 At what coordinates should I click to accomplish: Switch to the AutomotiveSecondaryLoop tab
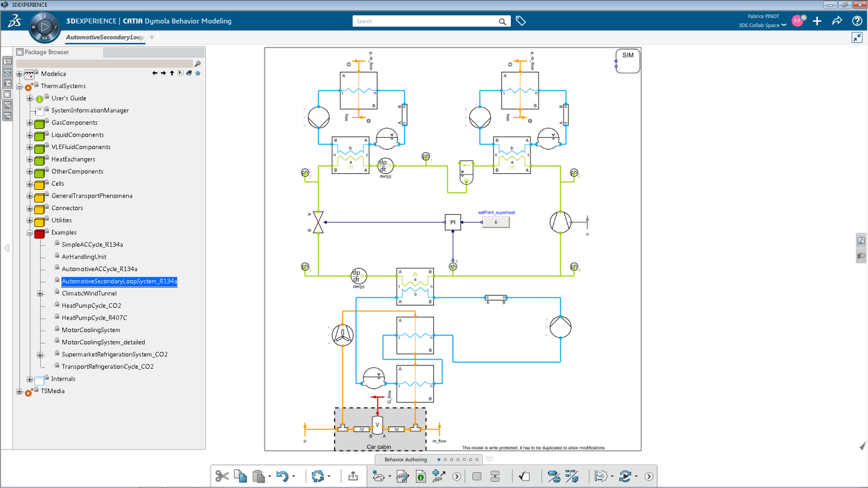point(105,37)
